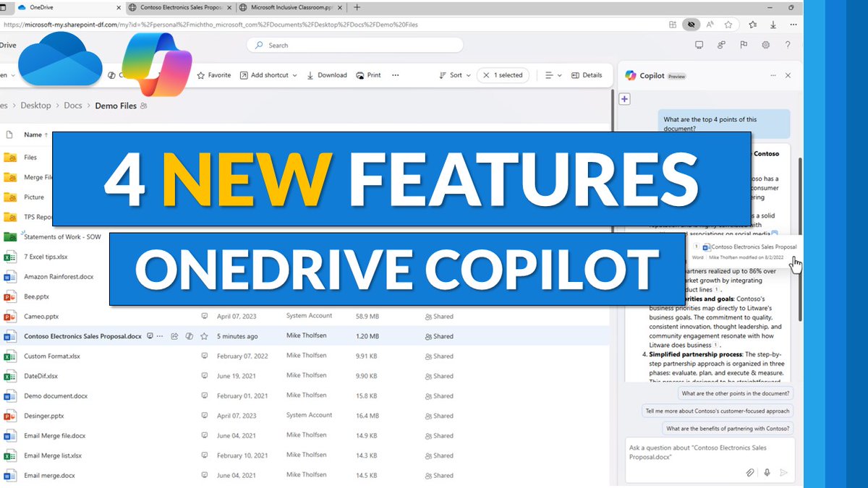Open the Desinger.pptx file

43,416
